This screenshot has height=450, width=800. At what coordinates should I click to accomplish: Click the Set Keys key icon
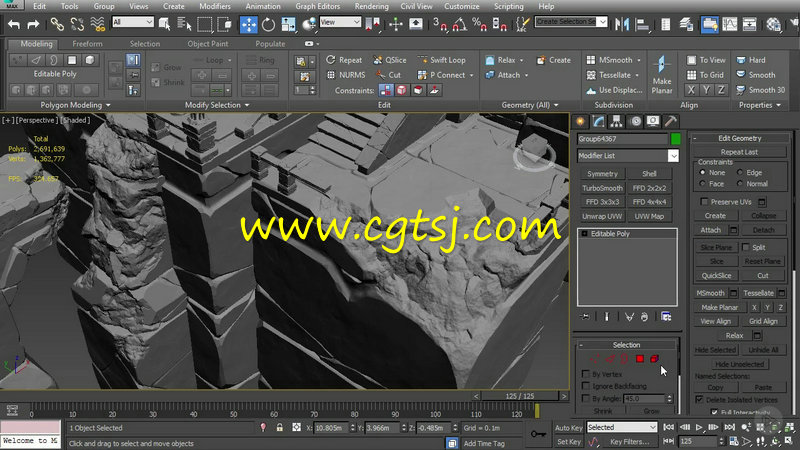tap(538, 434)
